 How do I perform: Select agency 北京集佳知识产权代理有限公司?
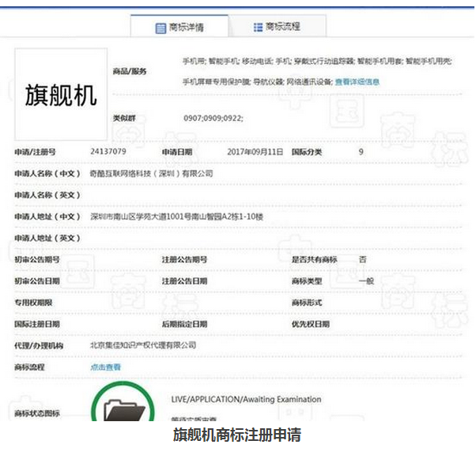pyautogui.click(x=143, y=345)
